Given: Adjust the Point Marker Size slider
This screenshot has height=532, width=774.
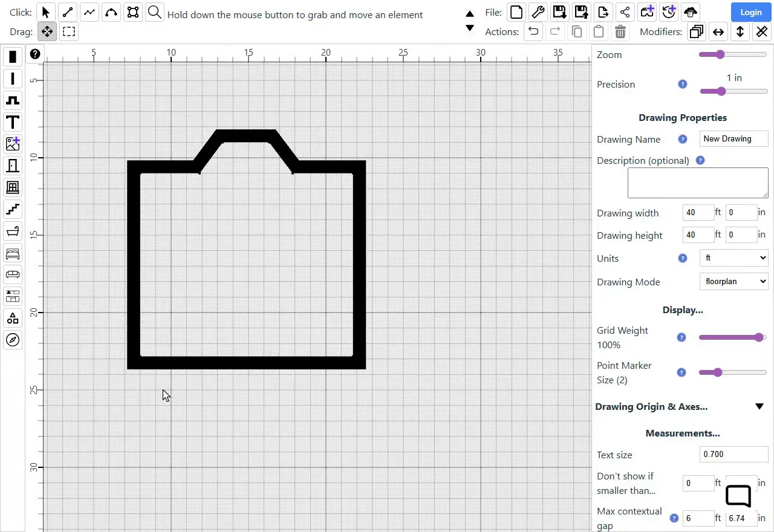Looking at the screenshot, I should coord(733,372).
